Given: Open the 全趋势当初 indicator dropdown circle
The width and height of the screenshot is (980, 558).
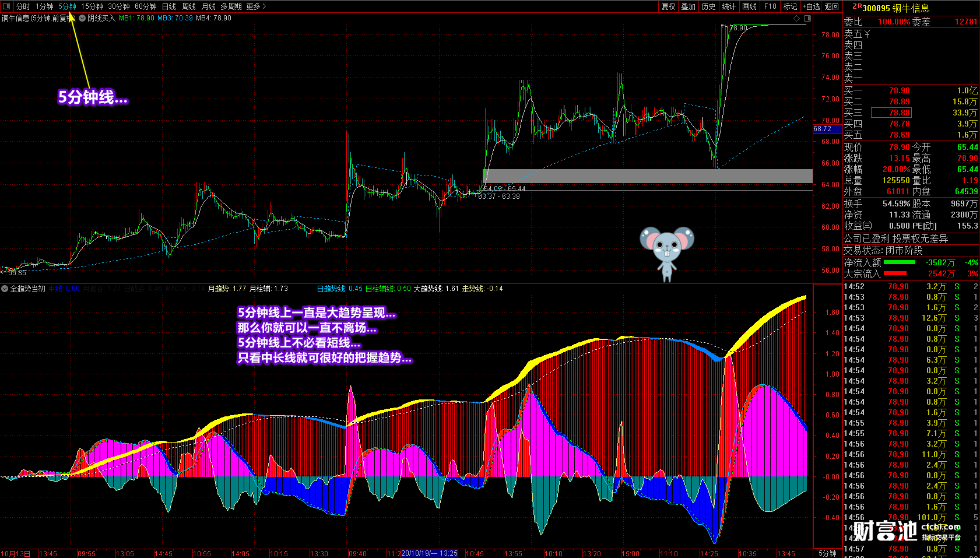Looking at the screenshot, I should (5, 289).
